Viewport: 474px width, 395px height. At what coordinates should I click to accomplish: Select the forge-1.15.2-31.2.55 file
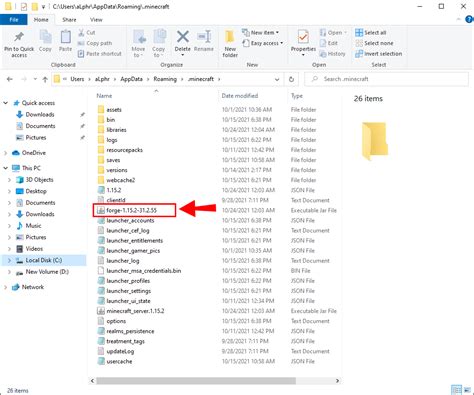[x=131, y=210]
